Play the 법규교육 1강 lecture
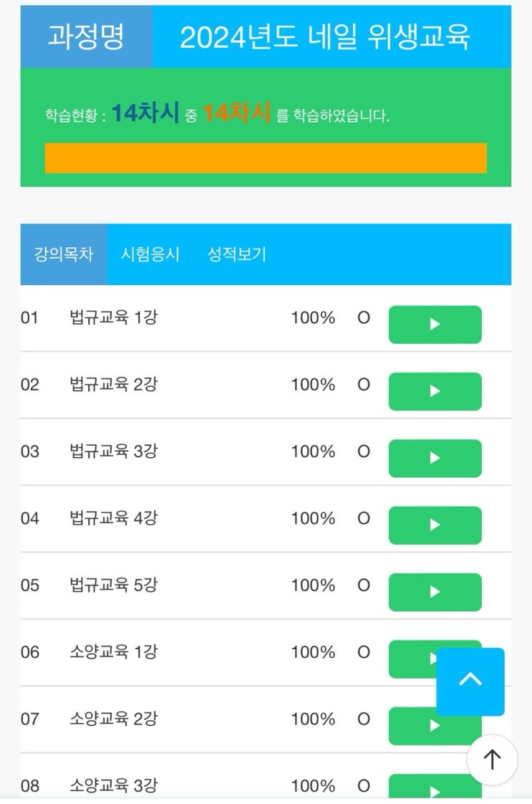This screenshot has width=532, height=804. (x=435, y=325)
